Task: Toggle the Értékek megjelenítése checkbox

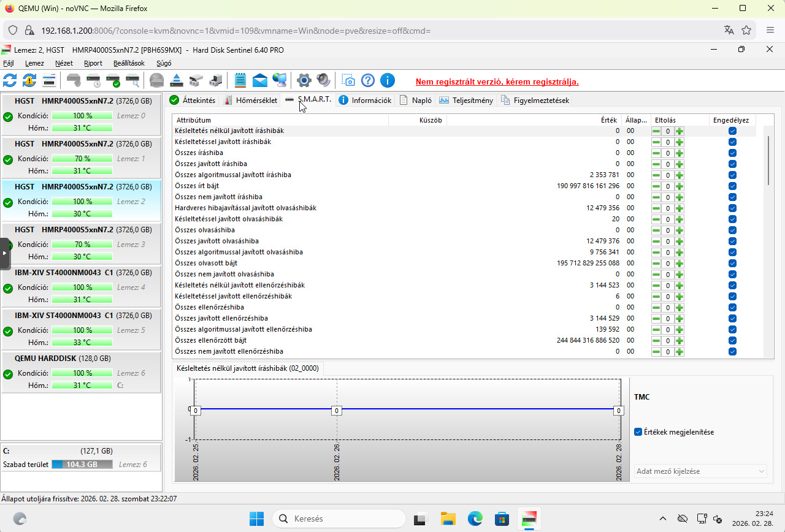Action: [x=638, y=432]
